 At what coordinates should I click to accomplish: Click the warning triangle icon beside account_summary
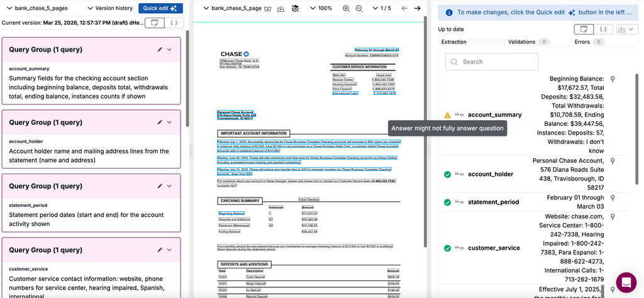(x=448, y=115)
